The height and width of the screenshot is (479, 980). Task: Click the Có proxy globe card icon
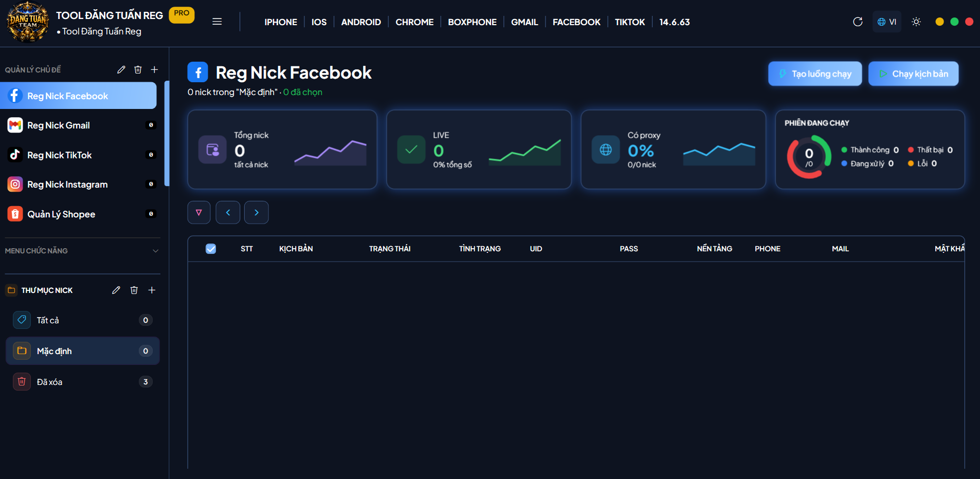pyautogui.click(x=606, y=150)
